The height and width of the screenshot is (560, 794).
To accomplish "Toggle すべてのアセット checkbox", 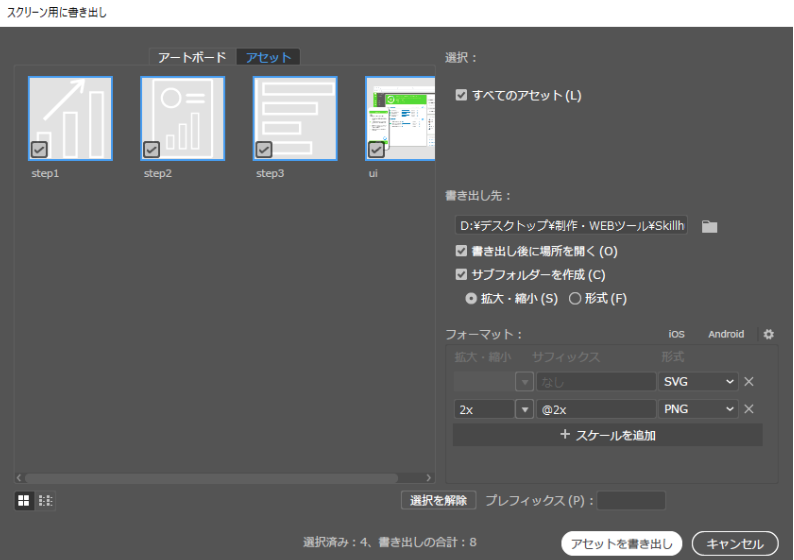I will [461, 95].
